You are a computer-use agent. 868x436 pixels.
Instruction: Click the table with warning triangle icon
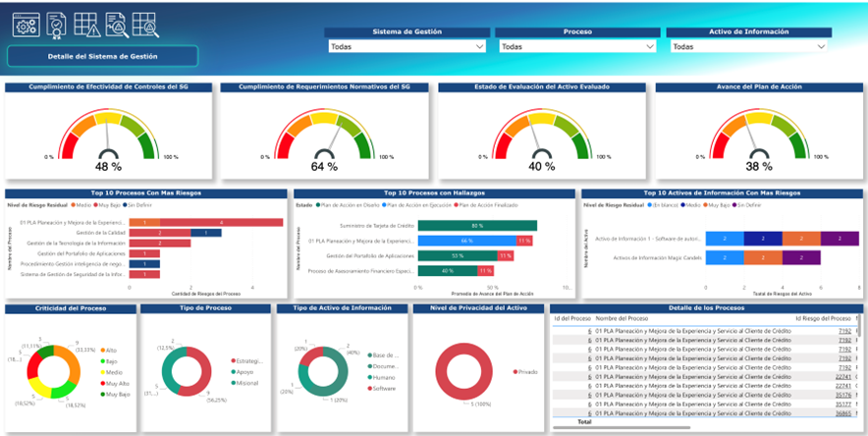coord(86,25)
